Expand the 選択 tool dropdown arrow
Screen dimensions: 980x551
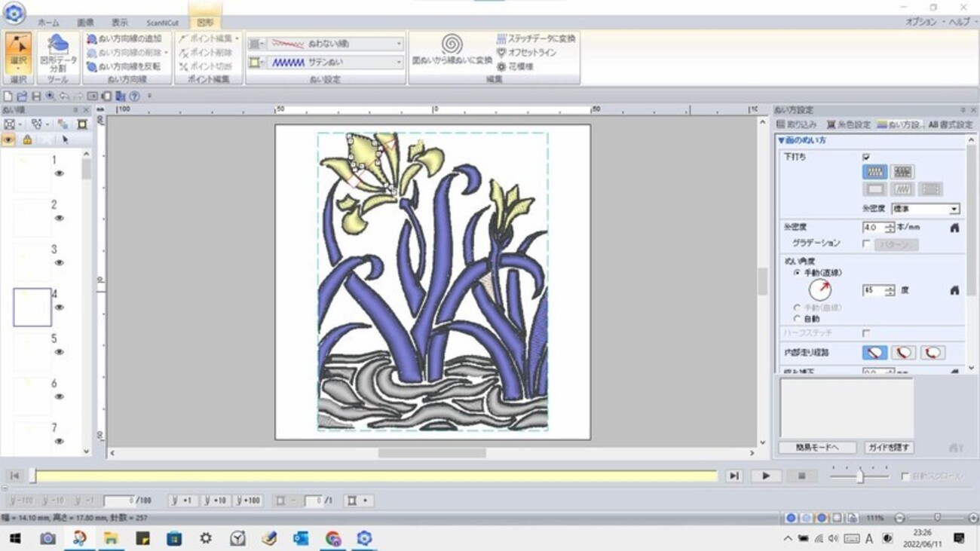18,68
